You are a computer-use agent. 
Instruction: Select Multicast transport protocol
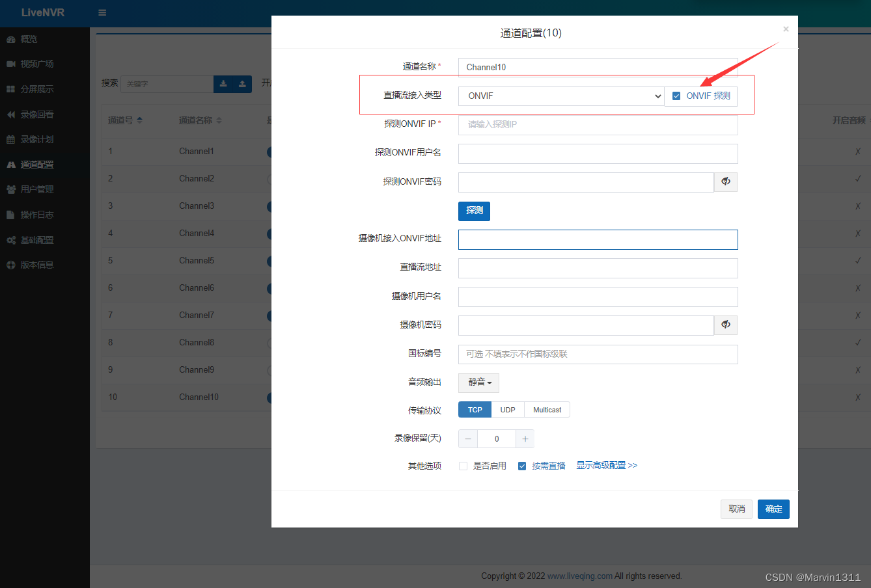pyautogui.click(x=547, y=410)
